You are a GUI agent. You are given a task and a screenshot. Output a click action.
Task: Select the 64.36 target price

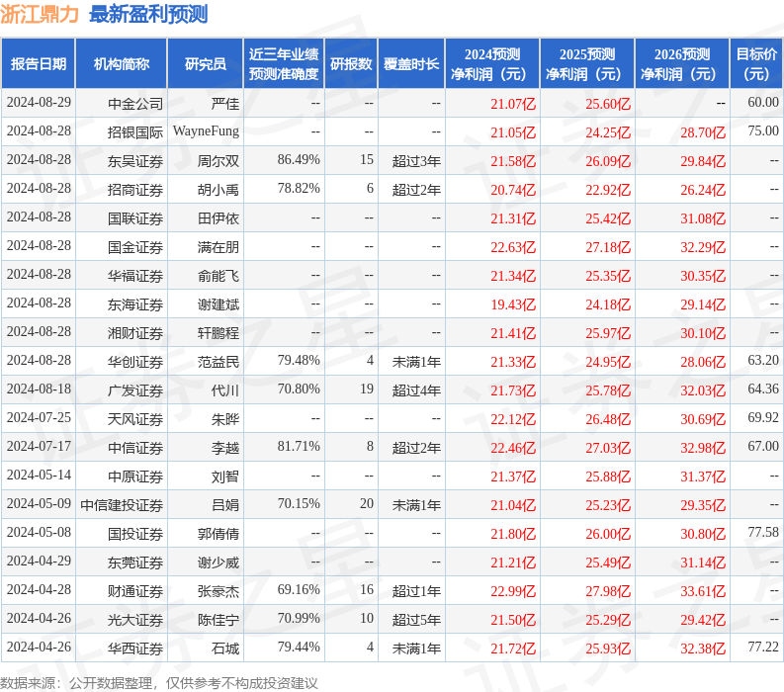click(x=763, y=389)
